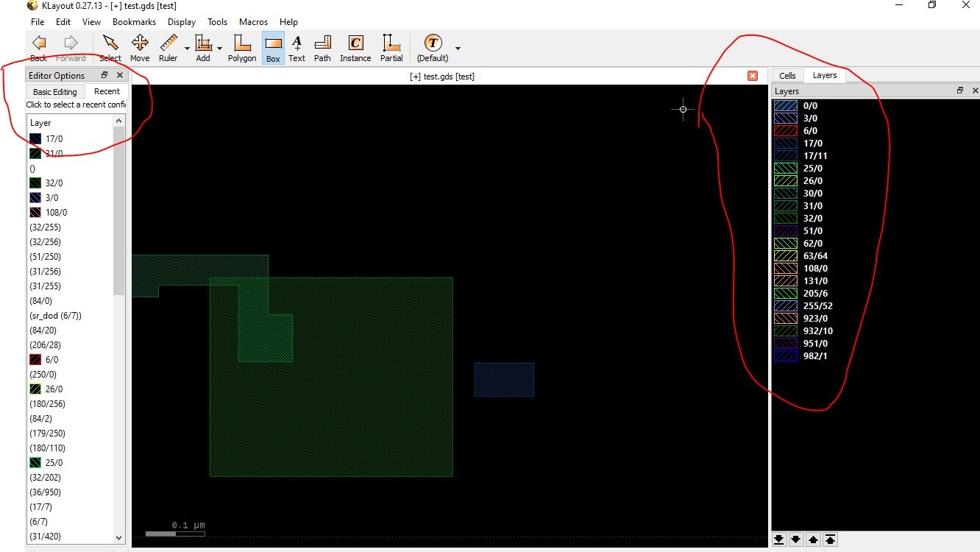Click the Back navigation arrow

pyautogui.click(x=39, y=48)
